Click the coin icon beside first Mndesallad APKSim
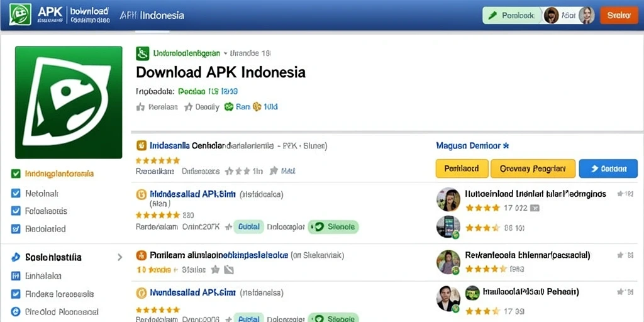The width and height of the screenshot is (644, 322). pyautogui.click(x=141, y=194)
